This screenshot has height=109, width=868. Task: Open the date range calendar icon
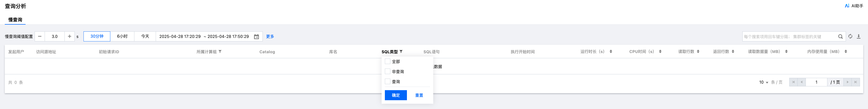(x=256, y=36)
